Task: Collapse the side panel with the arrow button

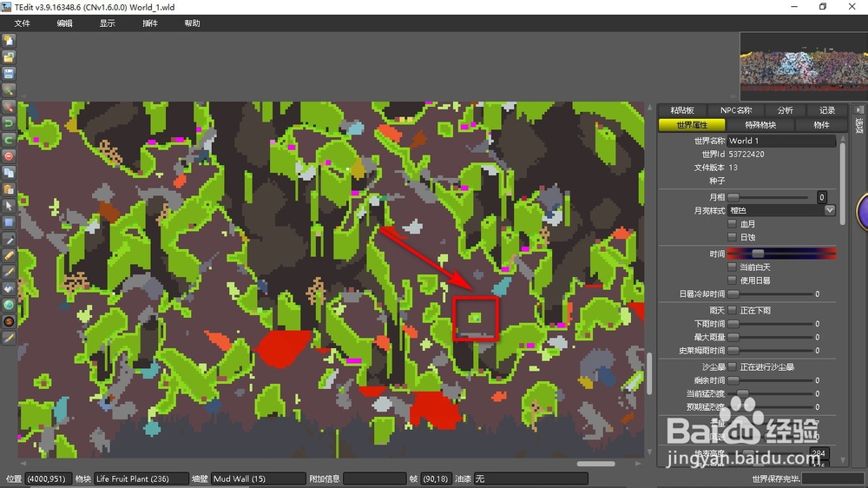Action: click(858, 109)
